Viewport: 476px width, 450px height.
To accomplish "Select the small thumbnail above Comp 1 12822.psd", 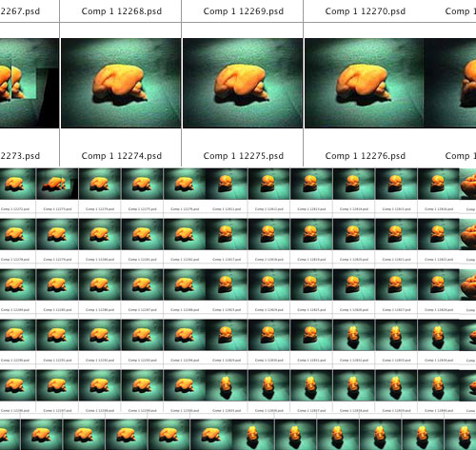I will click(439, 234).
